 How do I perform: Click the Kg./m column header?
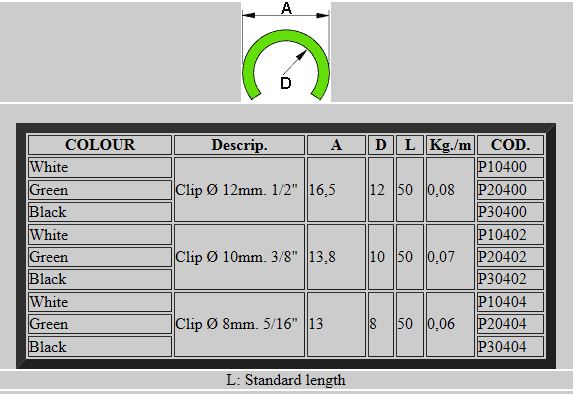point(450,145)
